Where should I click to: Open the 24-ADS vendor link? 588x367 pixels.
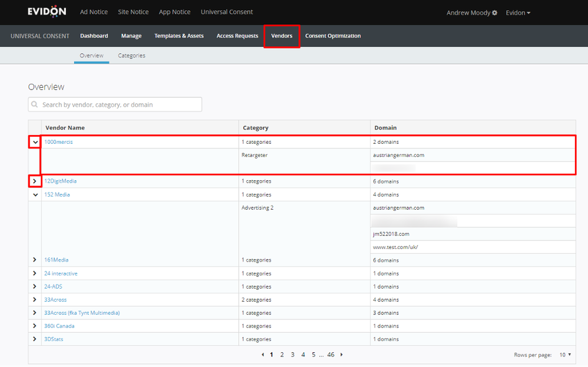[x=53, y=286]
